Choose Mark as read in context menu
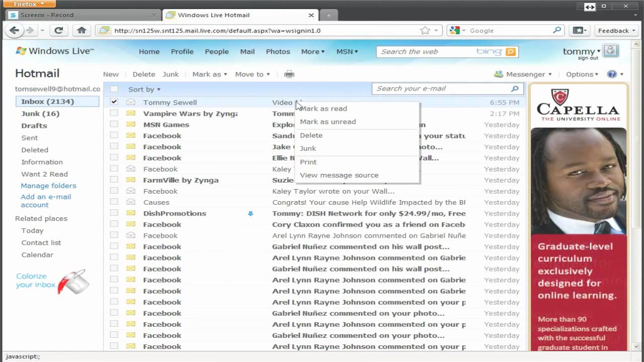This screenshot has width=644, height=362. pos(324,108)
